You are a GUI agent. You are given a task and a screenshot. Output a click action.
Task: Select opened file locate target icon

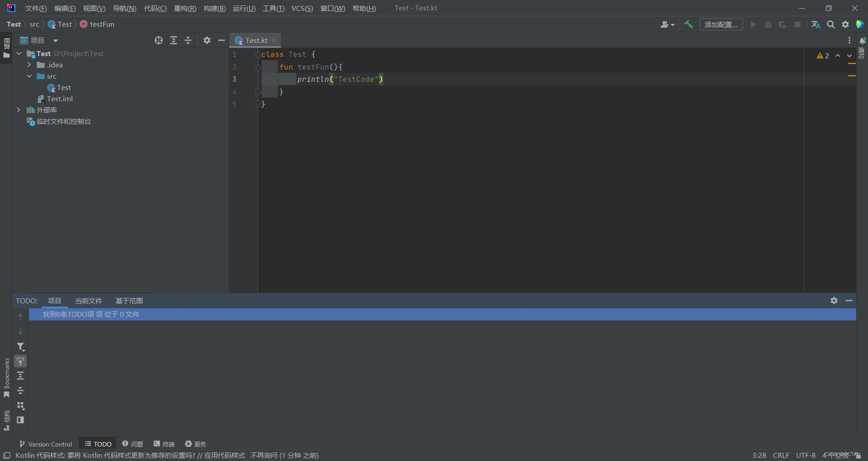[159, 40]
